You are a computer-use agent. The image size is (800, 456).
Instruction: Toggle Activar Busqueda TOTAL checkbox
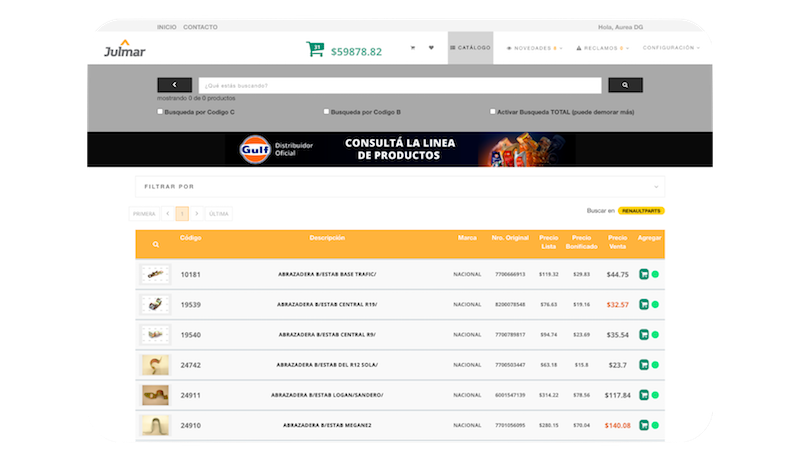click(x=493, y=112)
